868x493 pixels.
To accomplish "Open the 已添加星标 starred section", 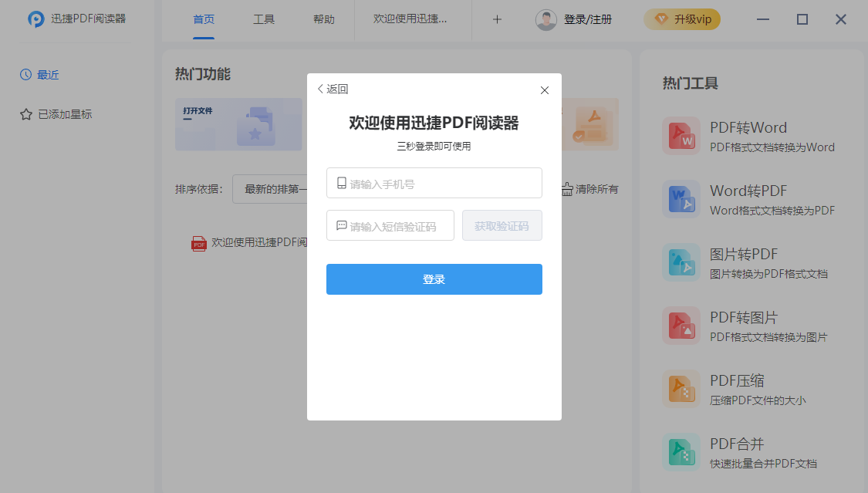I will (x=56, y=114).
